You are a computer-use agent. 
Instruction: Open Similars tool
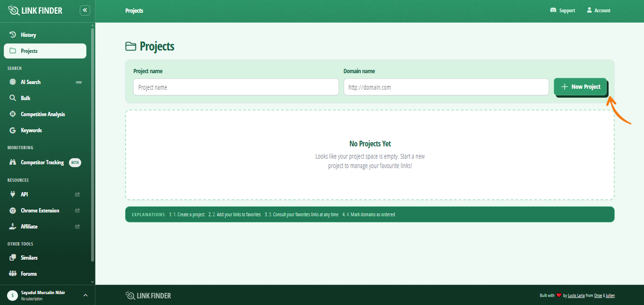click(45, 258)
